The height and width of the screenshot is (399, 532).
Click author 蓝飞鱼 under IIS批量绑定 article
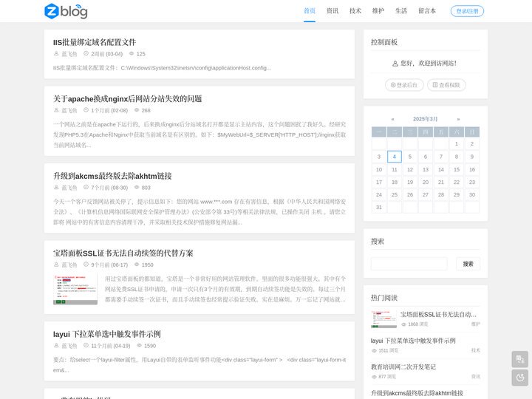click(69, 54)
